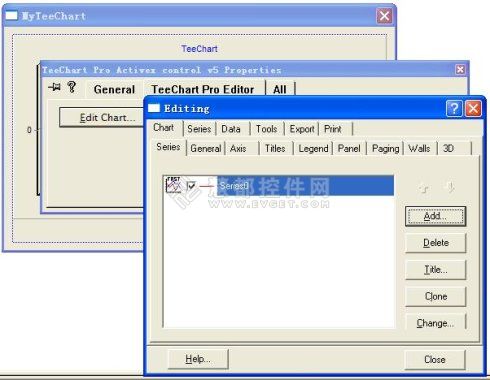Image resolution: width=490 pixels, height=380 pixels.
Task: Select the Series0 entry in list
Action: pos(305,185)
